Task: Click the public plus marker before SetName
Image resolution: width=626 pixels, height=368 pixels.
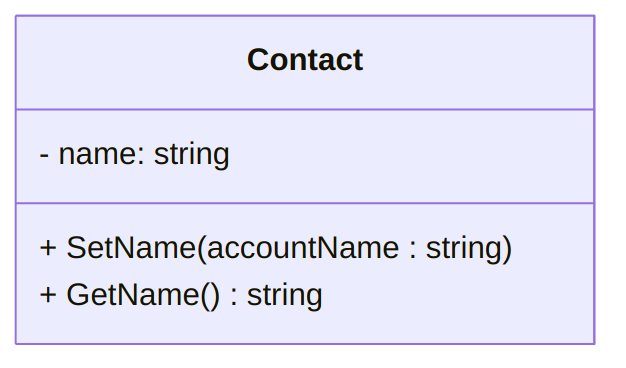Action: click(x=48, y=248)
